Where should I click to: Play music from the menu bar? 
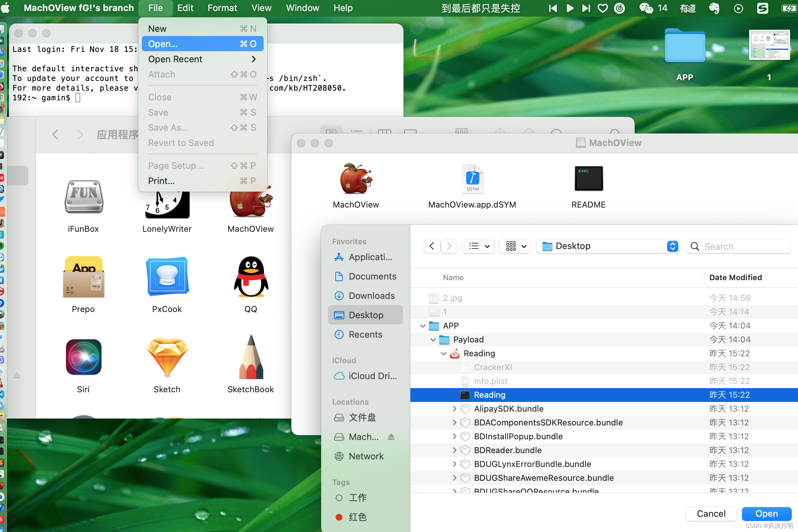[x=570, y=8]
